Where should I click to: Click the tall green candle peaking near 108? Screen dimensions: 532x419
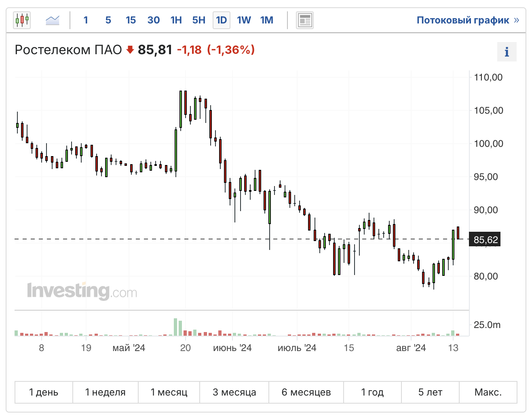coord(181,109)
